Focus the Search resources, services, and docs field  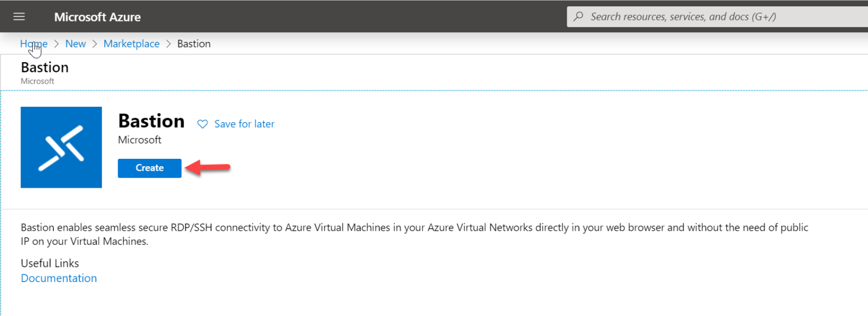(x=706, y=17)
